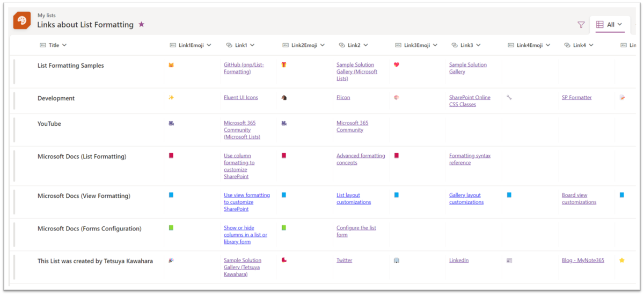Select Microsoft Docs (List Formatting) row title
Screen dimensions: 644x295
coord(82,156)
